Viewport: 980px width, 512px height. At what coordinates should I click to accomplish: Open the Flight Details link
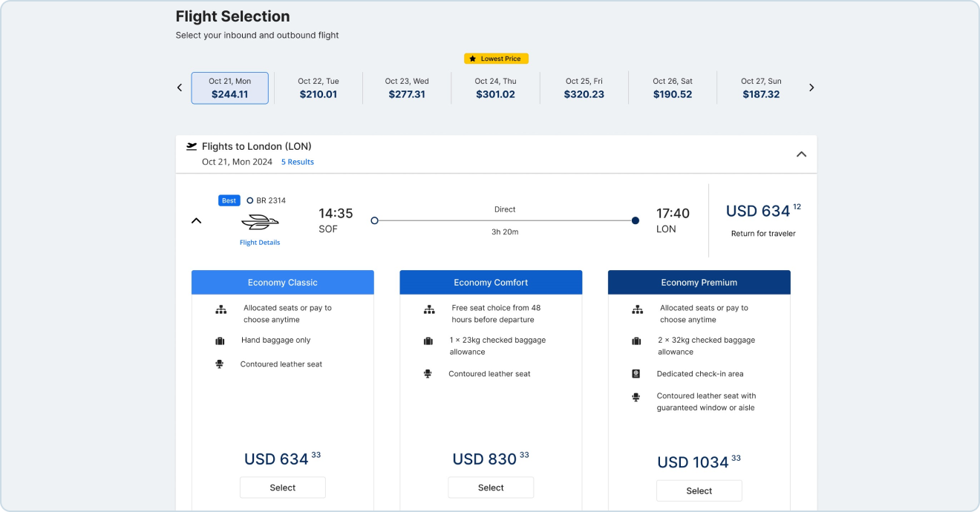260,243
